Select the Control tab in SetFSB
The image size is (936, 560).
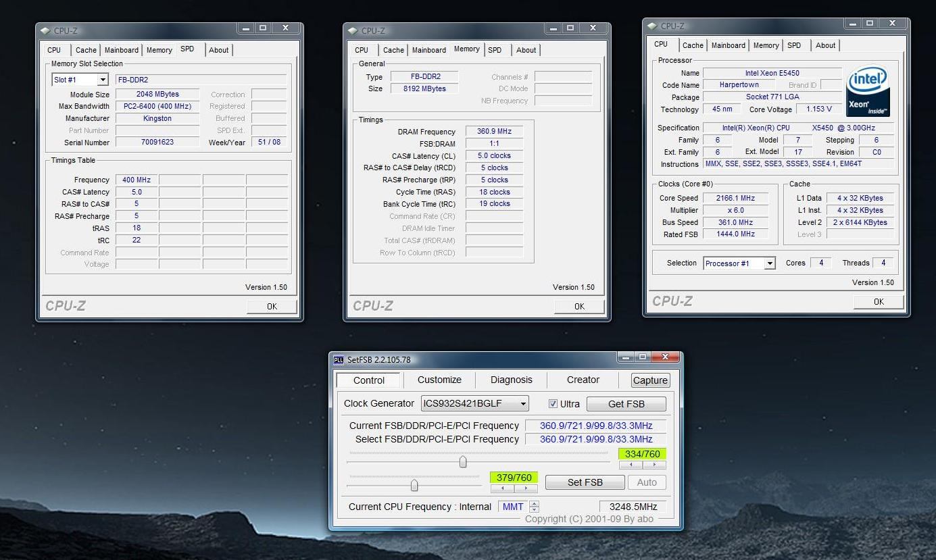[368, 380]
